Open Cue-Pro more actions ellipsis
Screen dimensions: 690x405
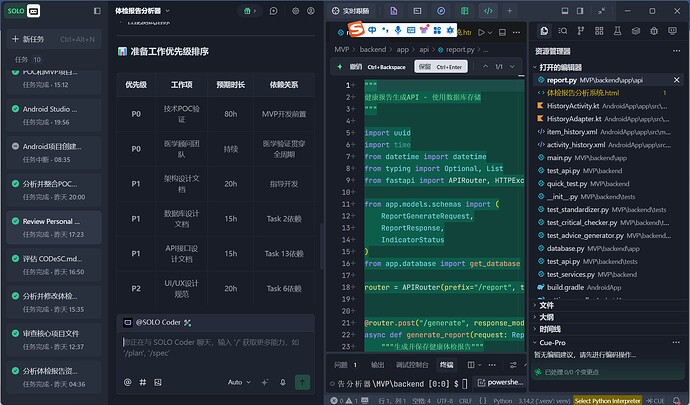676,342
